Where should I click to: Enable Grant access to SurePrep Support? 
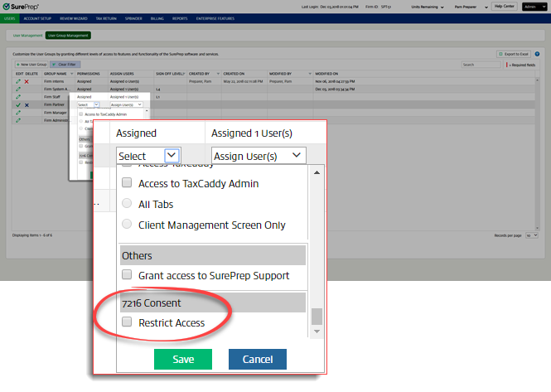[128, 274]
